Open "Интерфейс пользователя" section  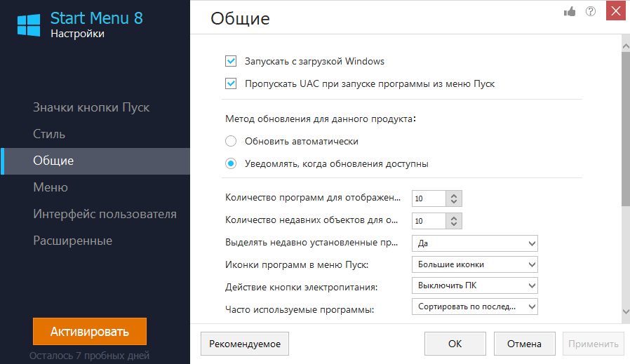[95, 214]
